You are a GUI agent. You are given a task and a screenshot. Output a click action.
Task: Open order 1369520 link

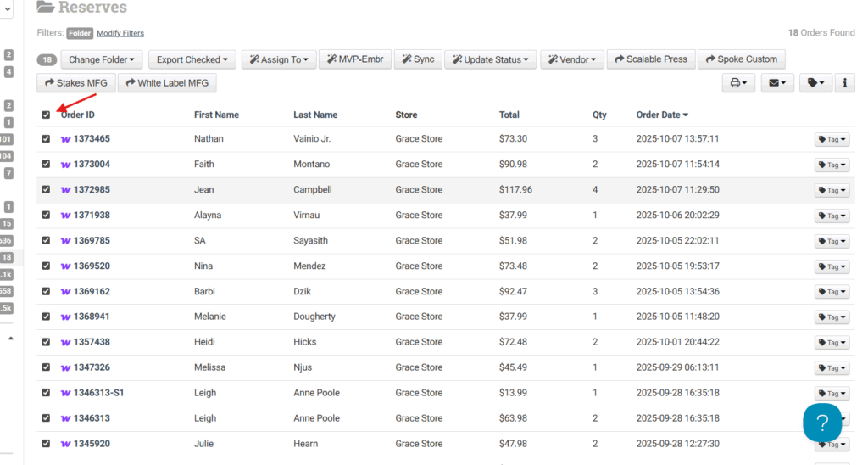tap(91, 266)
